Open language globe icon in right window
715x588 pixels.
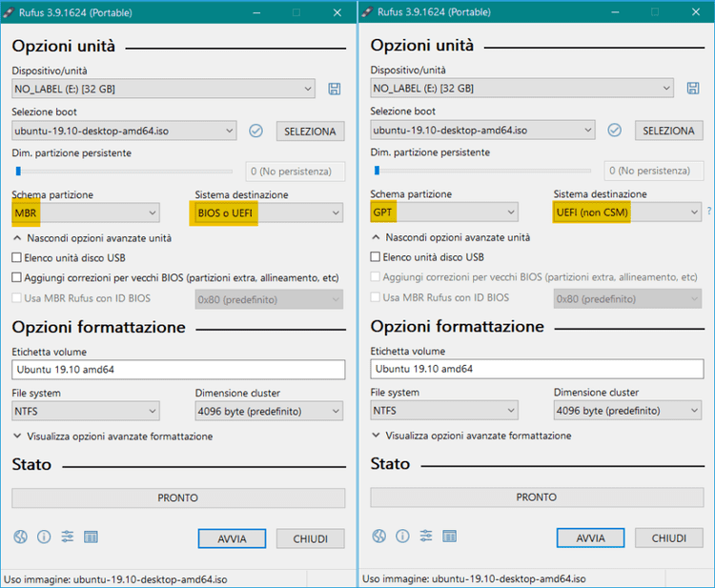coord(378,536)
